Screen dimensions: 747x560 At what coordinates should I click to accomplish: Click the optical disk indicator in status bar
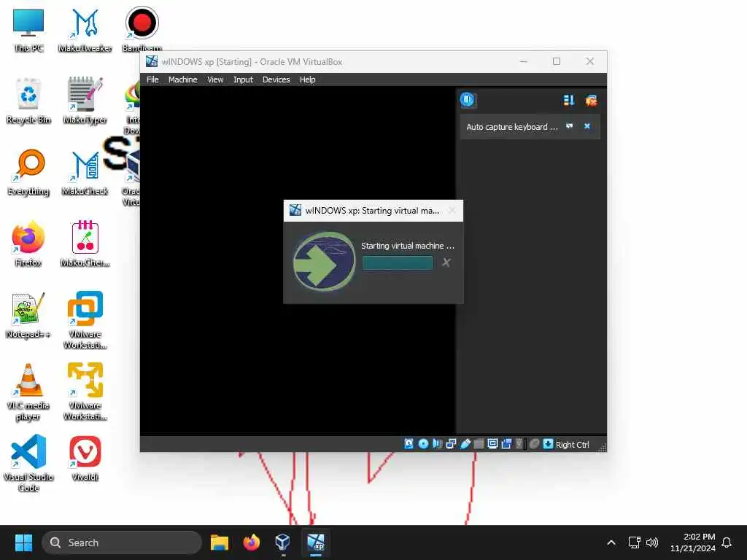click(423, 444)
